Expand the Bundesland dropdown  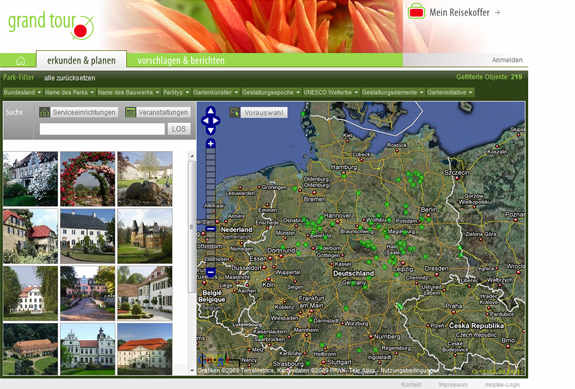point(22,92)
